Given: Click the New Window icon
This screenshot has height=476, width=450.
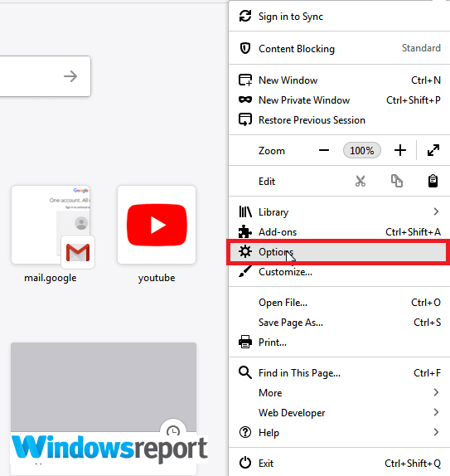Looking at the screenshot, I should [x=245, y=80].
